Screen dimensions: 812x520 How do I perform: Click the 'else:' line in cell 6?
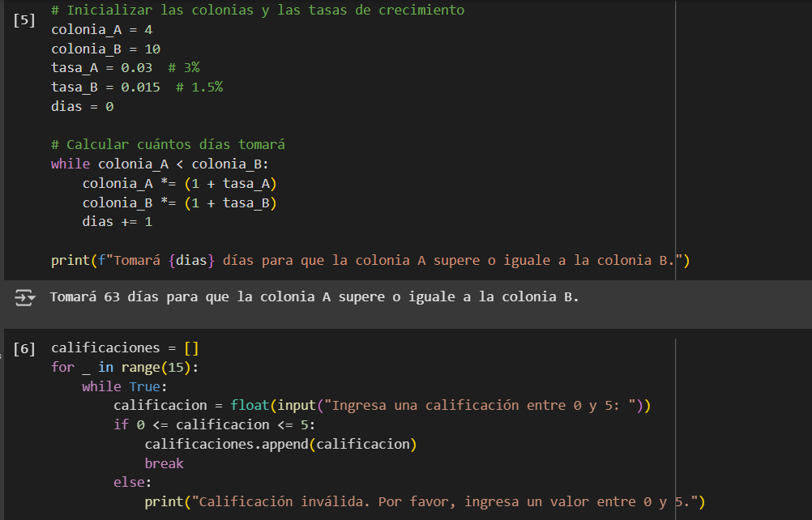[133, 482]
